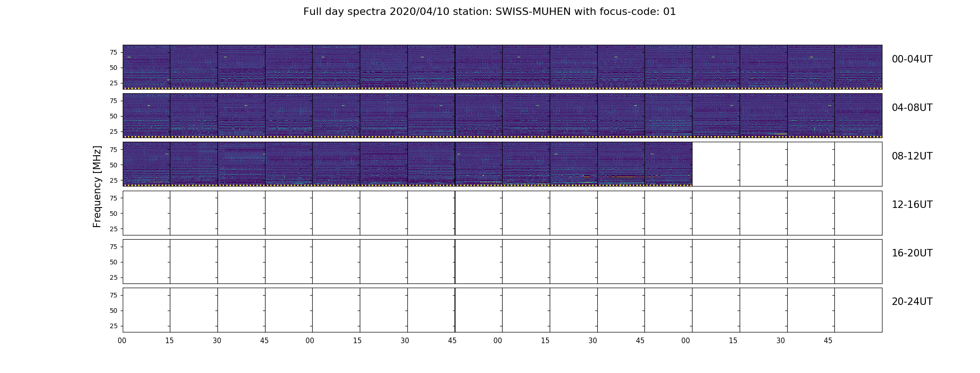The height and width of the screenshot is (373, 980).
Task: Click the '50' tick of the 04-08UT row
Action: point(113,116)
